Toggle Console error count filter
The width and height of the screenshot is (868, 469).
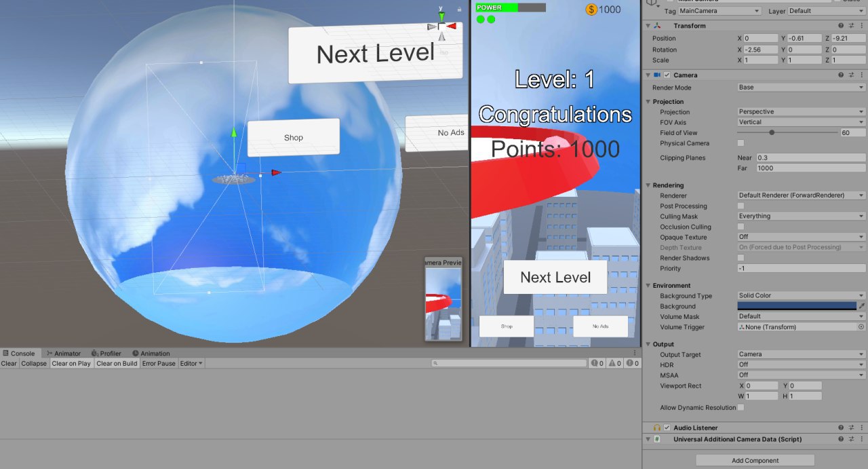point(632,364)
